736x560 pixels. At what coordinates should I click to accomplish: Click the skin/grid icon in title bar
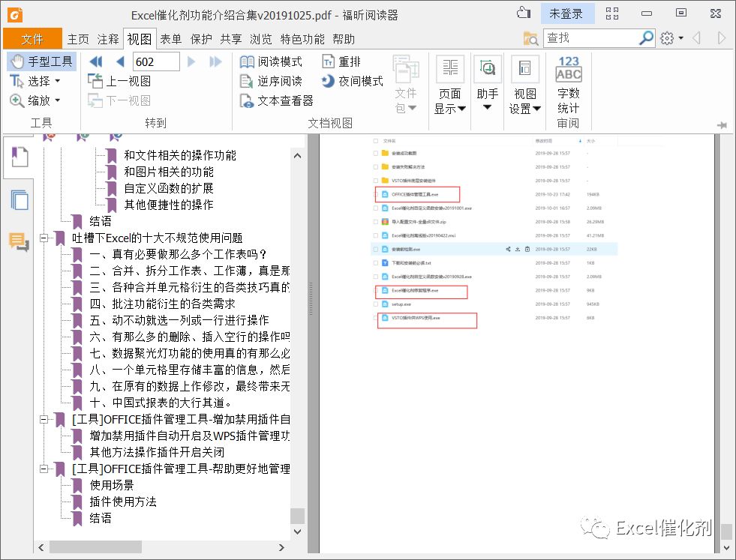click(611, 13)
